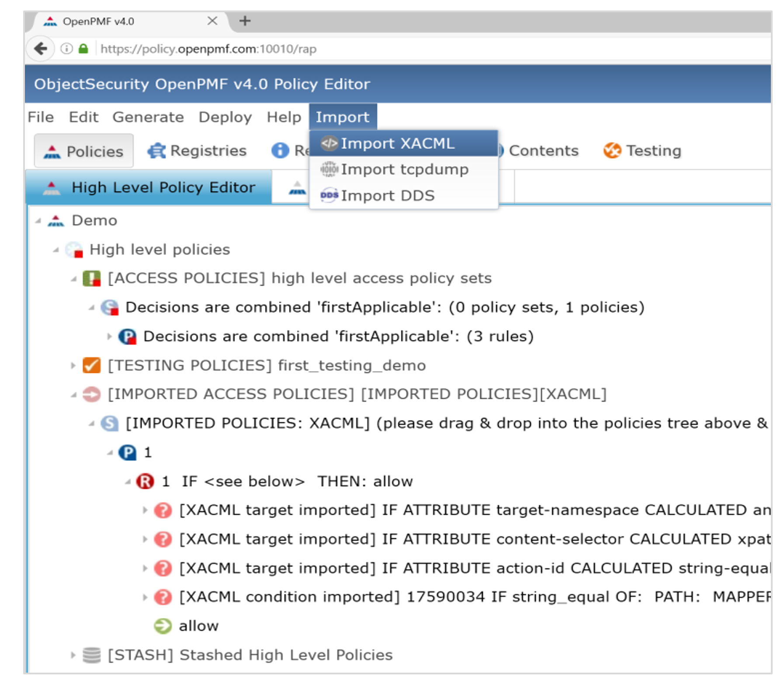Screen dimensions: 784x684
Task: Collapse the firstApplicable policy sets node
Action: (92, 308)
